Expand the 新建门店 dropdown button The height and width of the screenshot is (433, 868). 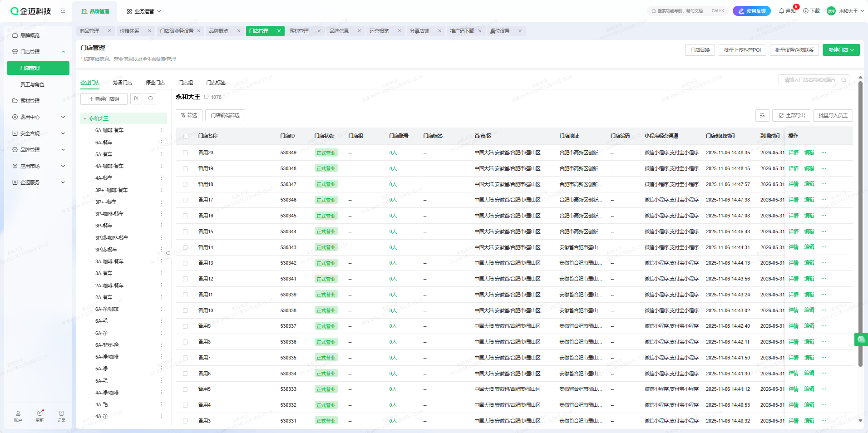(841, 50)
